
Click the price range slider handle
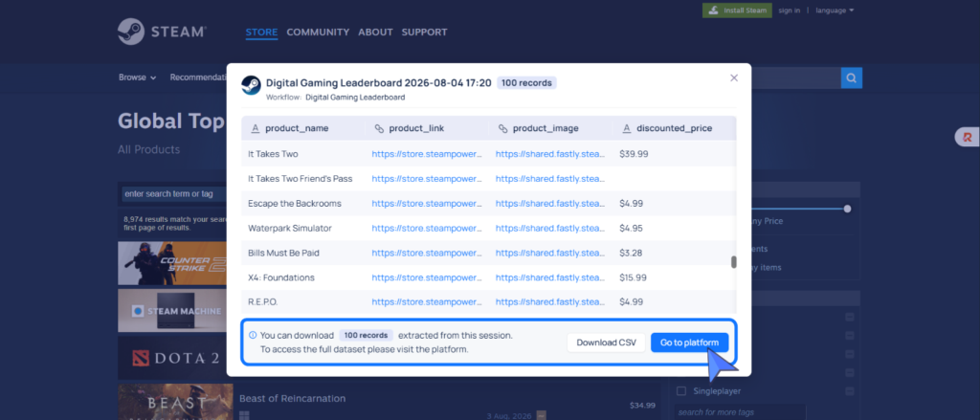pyautogui.click(x=848, y=209)
